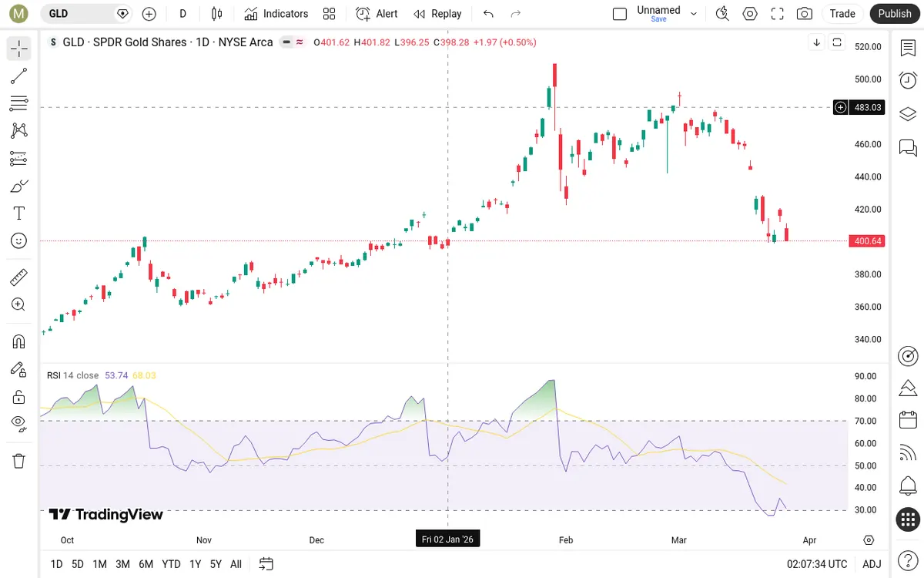This screenshot has width=924, height=578.
Task: Open the notifications bell
Action: click(x=908, y=486)
